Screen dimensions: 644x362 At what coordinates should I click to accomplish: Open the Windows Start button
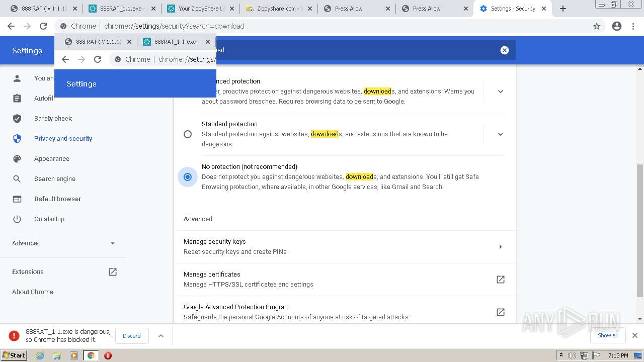(x=14, y=355)
